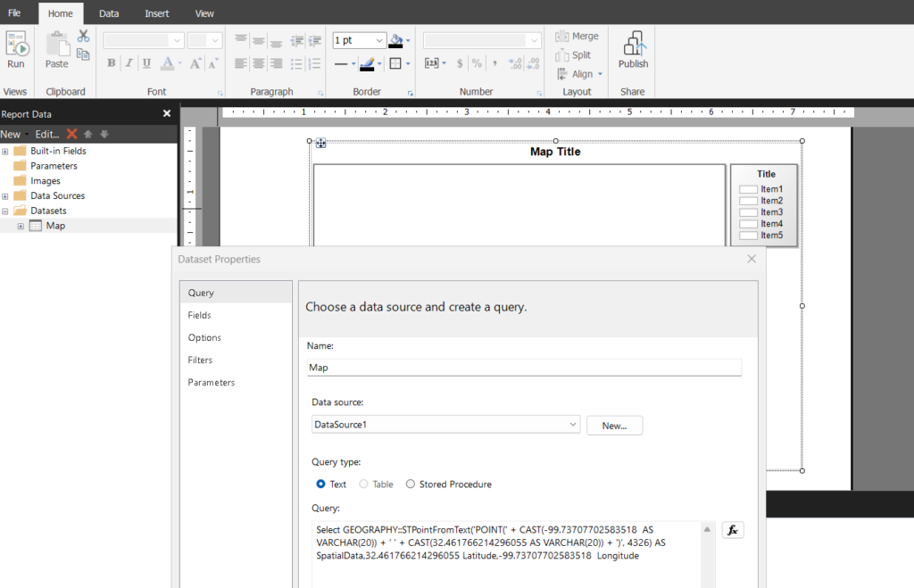Viewport: 914px width, 588px height.
Task: Apply numbered list formatting
Action: [315, 63]
